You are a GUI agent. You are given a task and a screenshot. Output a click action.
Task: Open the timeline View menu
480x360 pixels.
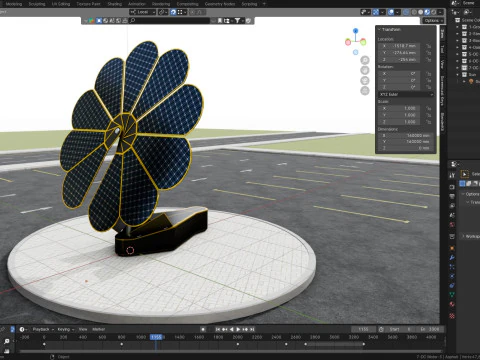pyautogui.click(x=83, y=329)
